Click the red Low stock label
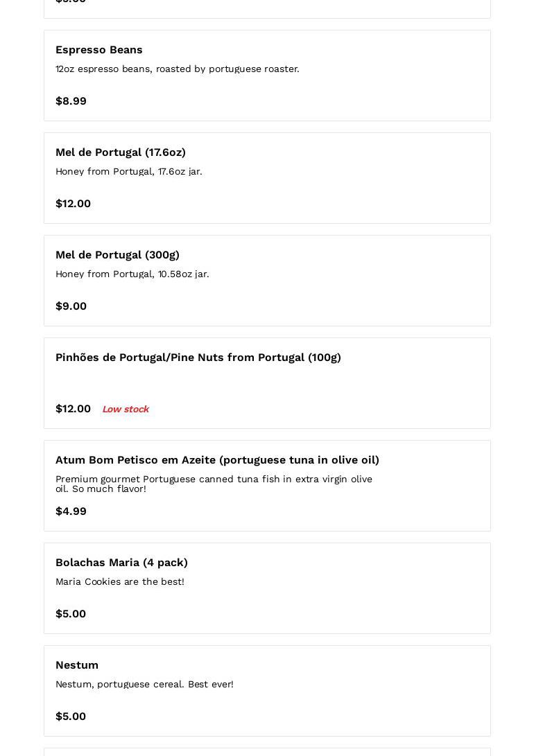This screenshot has width=534, height=756. pos(126,409)
